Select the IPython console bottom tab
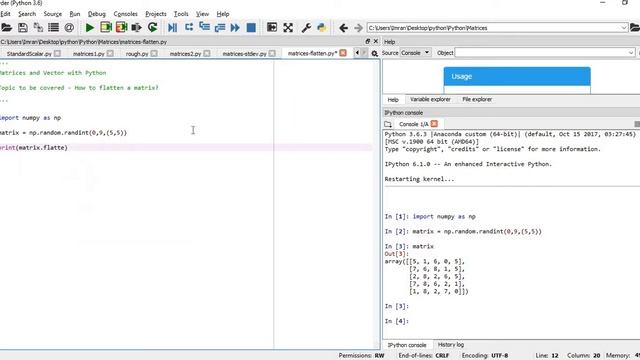 tap(407, 345)
